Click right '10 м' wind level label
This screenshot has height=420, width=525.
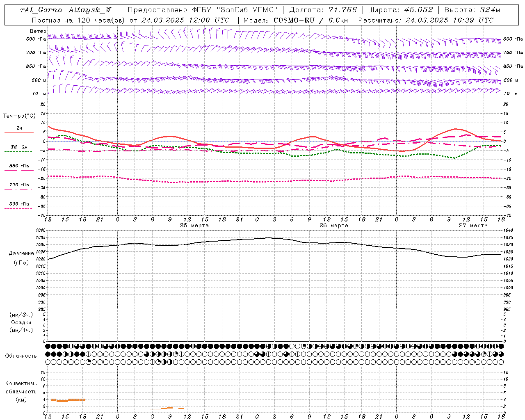(511, 94)
